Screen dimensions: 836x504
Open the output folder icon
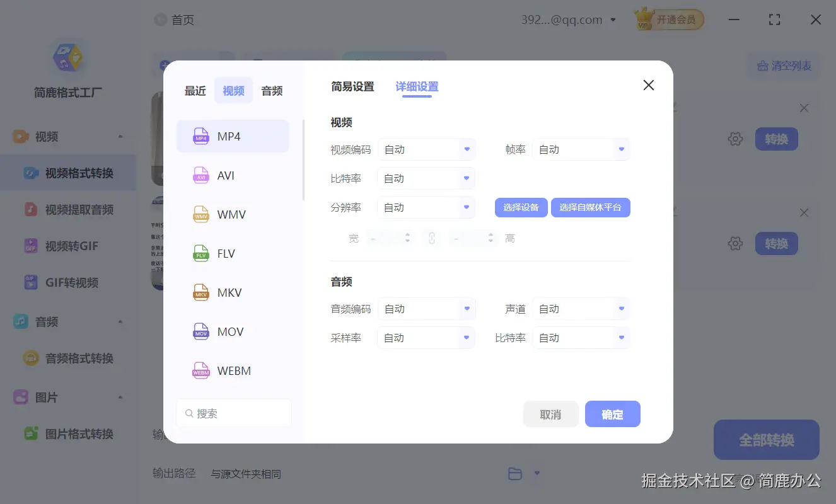[515, 474]
